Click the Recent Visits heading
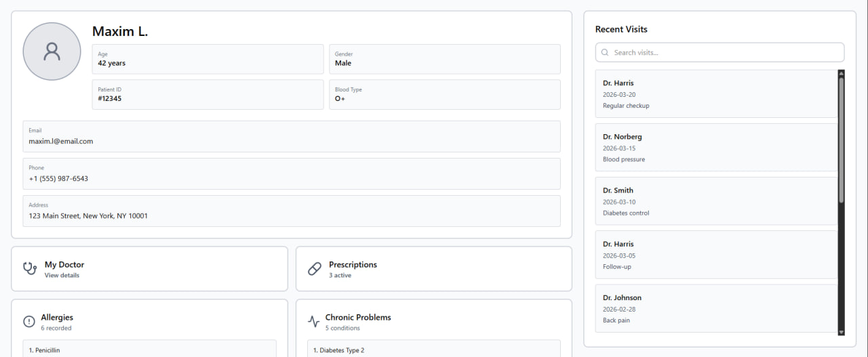The height and width of the screenshot is (357, 868). pyautogui.click(x=621, y=29)
